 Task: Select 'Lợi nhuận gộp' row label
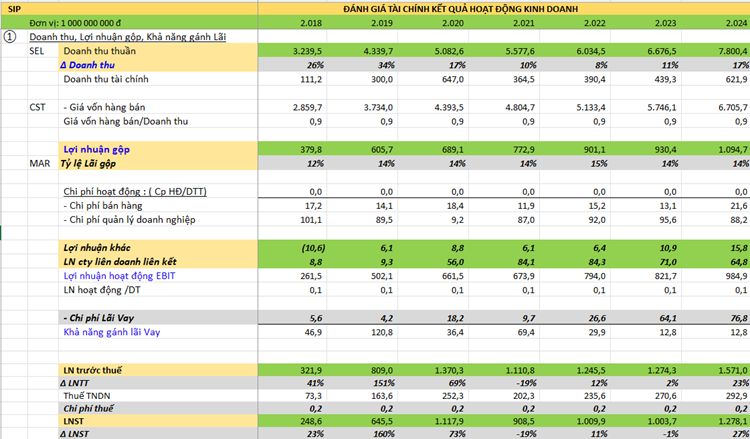[97, 150]
